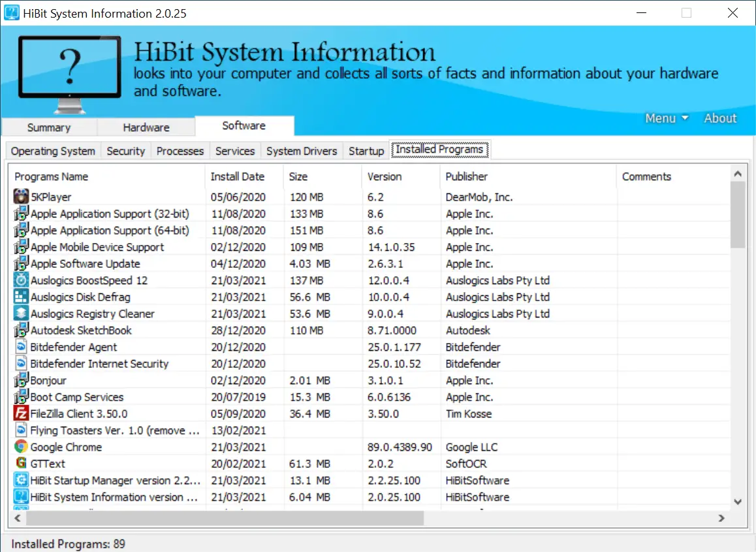Viewport: 756px width, 552px height.
Task: Click the HiBit Startup Manager icon
Action: point(21,480)
